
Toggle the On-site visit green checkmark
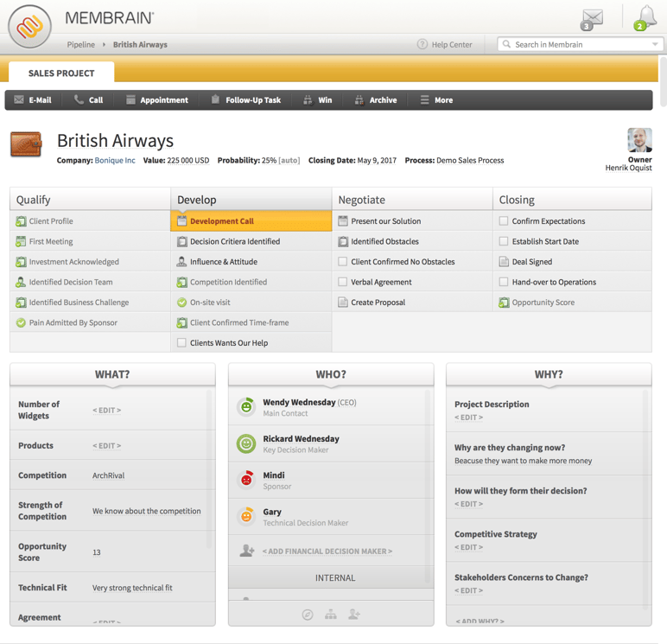click(x=181, y=303)
